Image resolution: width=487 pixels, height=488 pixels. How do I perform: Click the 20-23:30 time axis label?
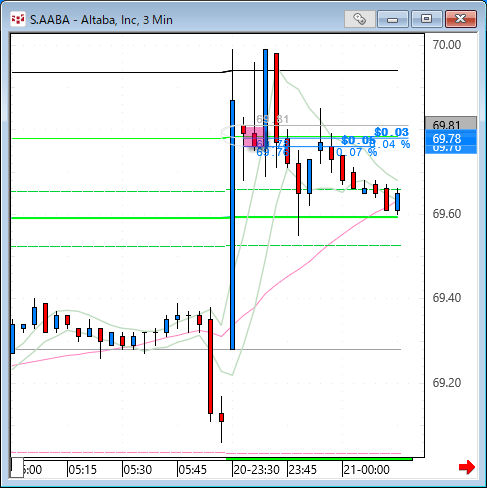click(x=256, y=470)
